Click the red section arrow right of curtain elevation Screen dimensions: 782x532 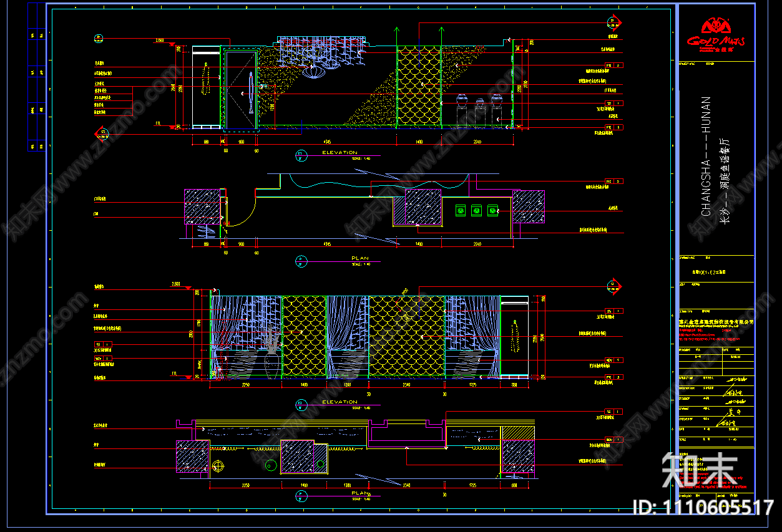pyautogui.click(x=615, y=286)
